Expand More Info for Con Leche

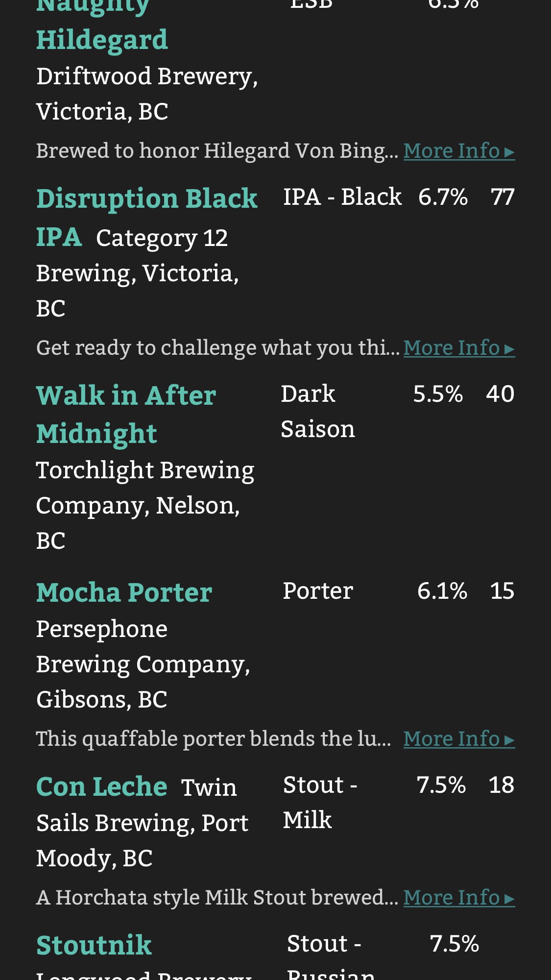tap(458, 898)
